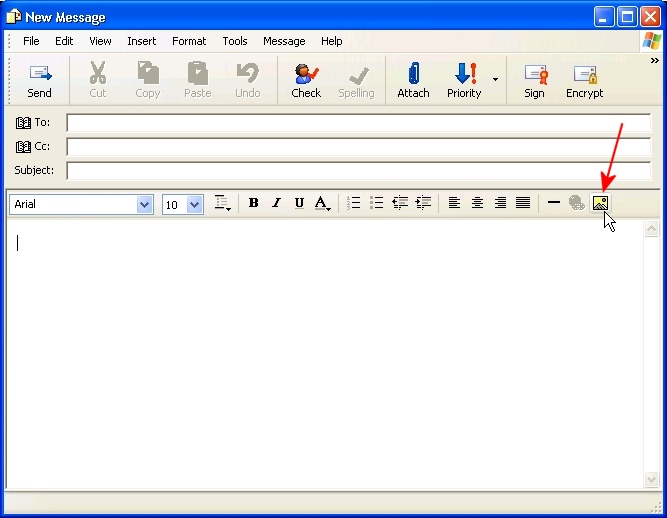Decrease paragraph indentation
This screenshot has height=518, width=667.
tap(400, 203)
